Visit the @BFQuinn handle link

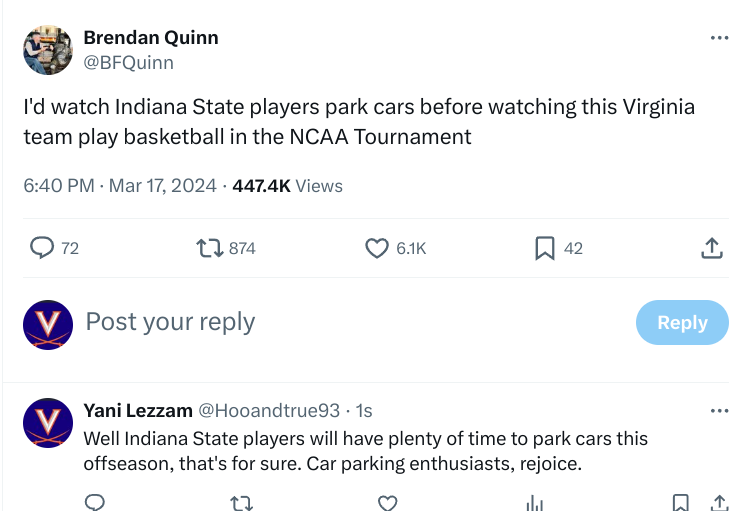coord(128,62)
